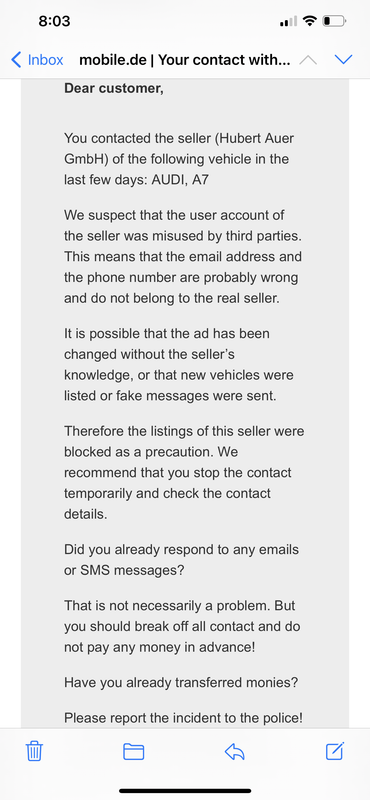Delete this email with the trash icon
Image resolution: width=370 pixels, height=800 pixels.
click(34, 751)
